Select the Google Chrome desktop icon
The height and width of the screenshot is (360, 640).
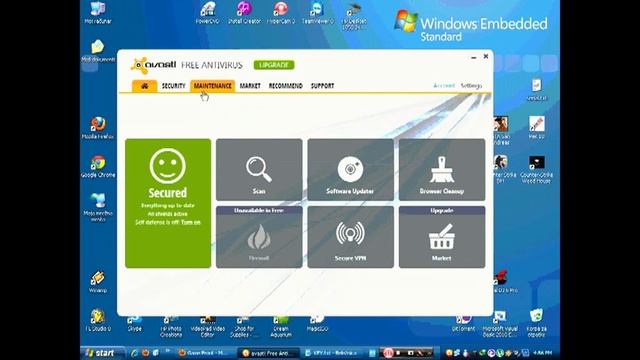[98, 166]
